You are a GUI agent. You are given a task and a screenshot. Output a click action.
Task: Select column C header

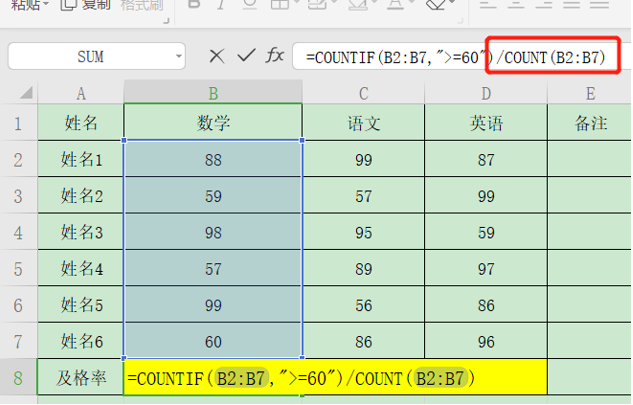(363, 93)
